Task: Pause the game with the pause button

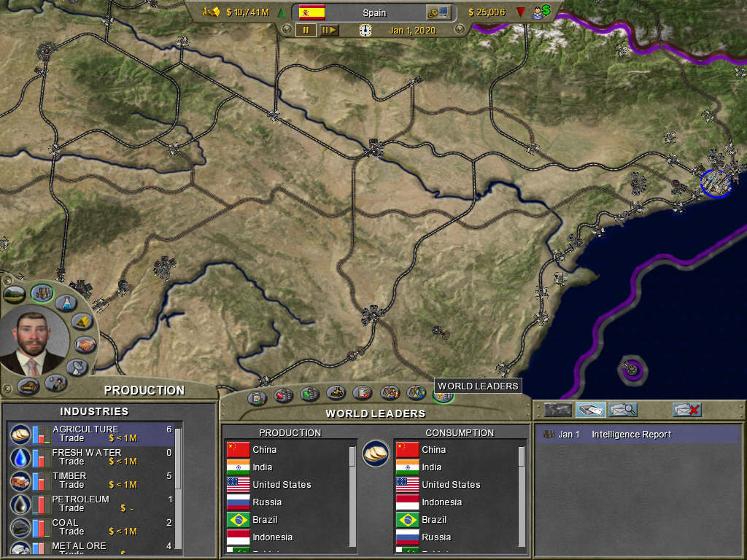Action: (x=306, y=30)
